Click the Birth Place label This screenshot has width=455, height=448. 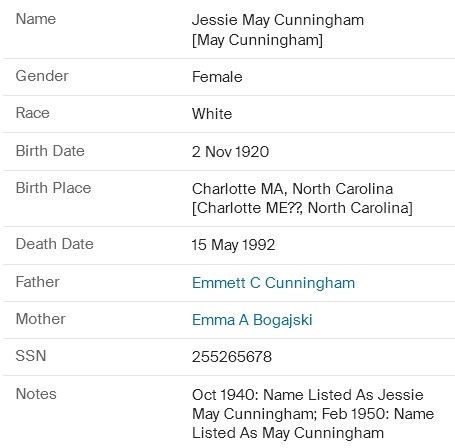[x=53, y=188]
